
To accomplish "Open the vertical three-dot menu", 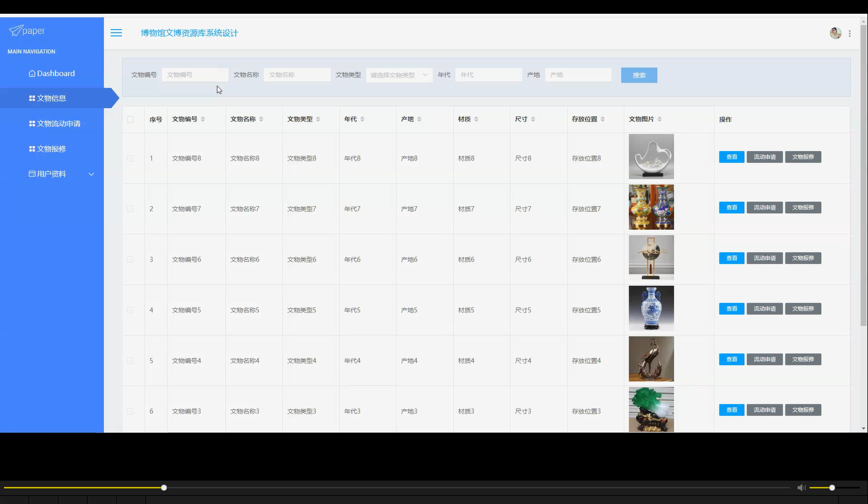I will (x=850, y=34).
